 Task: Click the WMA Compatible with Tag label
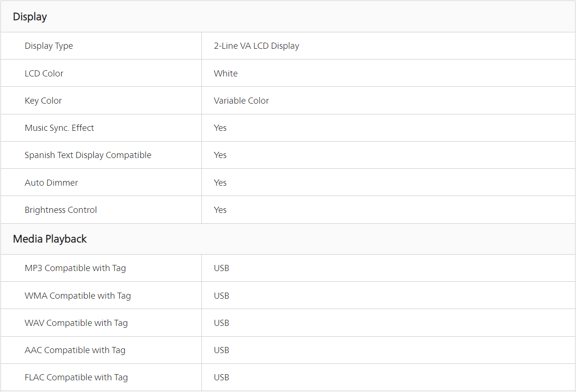[x=77, y=296]
